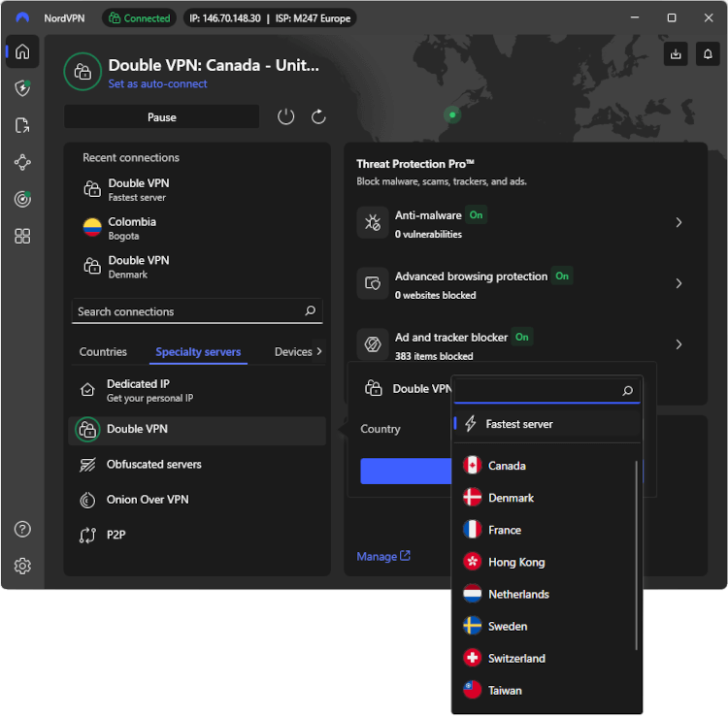Click the power disconnect icon

pos(286,116)
